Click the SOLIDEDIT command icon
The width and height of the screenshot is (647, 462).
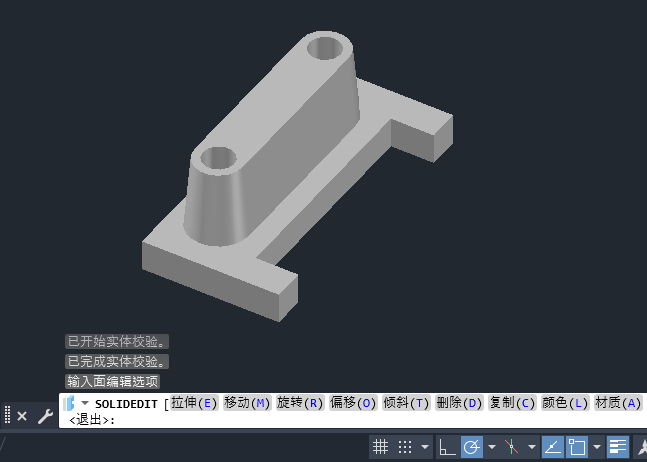(x=69, y=403)
